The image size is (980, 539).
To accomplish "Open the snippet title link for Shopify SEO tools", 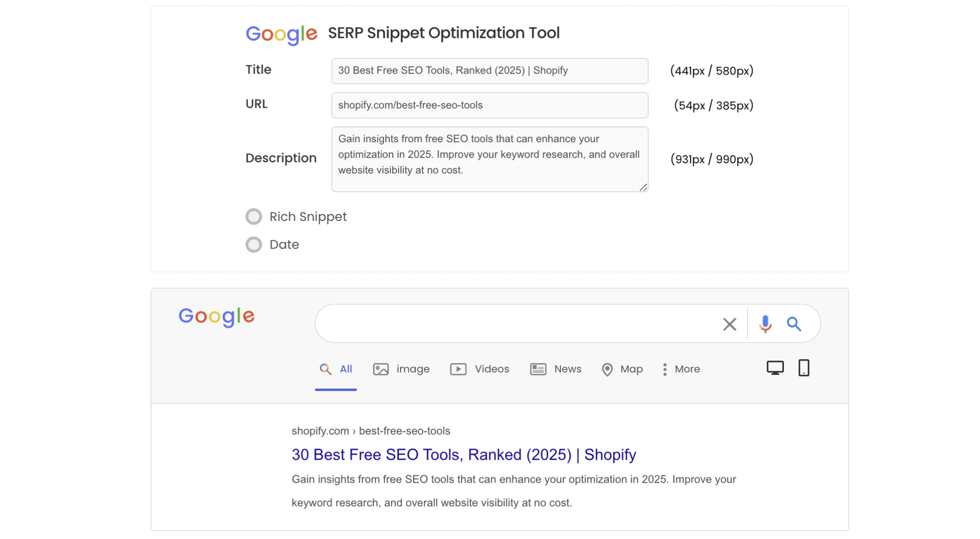I will pyautogui.click(x=463, y=454).
